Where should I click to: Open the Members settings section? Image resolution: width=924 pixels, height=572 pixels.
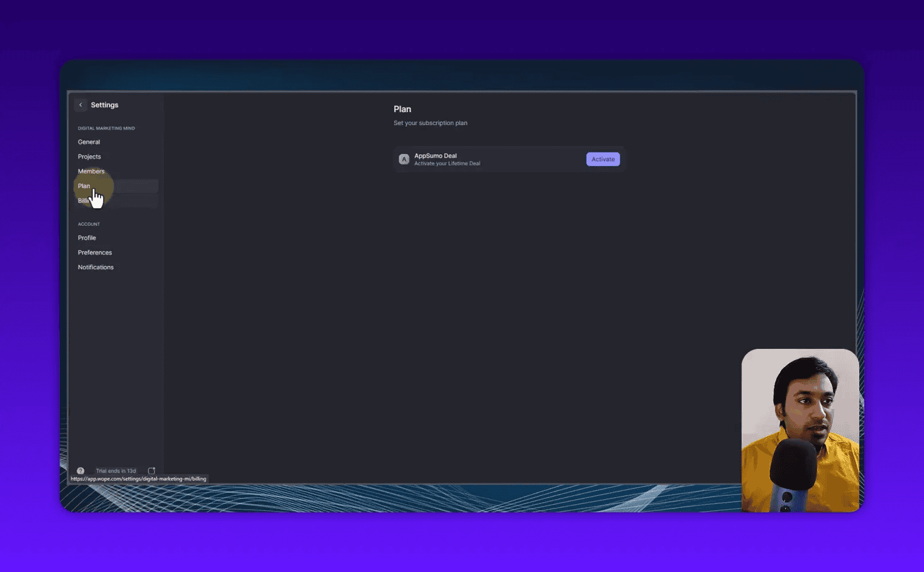pos(91,170)
